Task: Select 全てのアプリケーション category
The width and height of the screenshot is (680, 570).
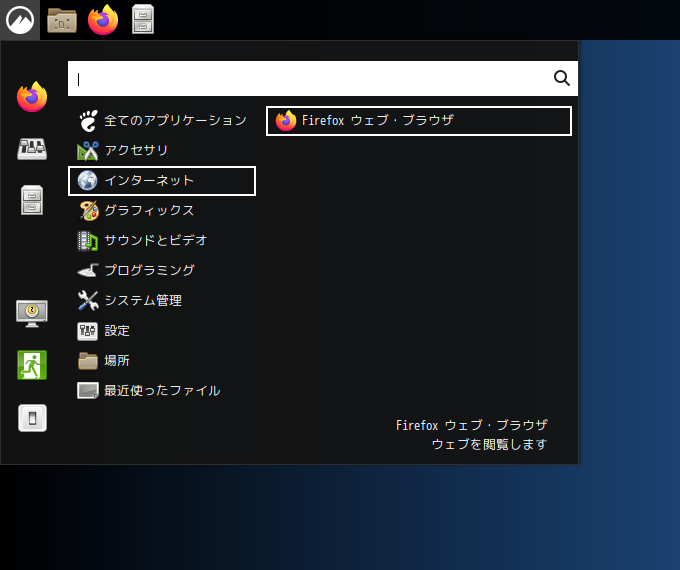Action: [x=162, y=121]
